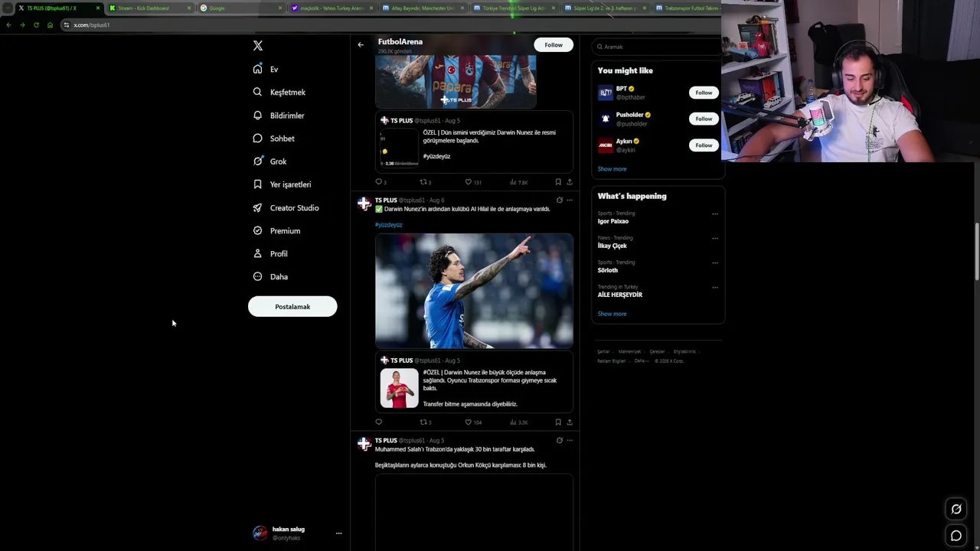The image size is (980, 551).
Task: Reply to the post with 104 likes
Action: (x=378, y=422)
